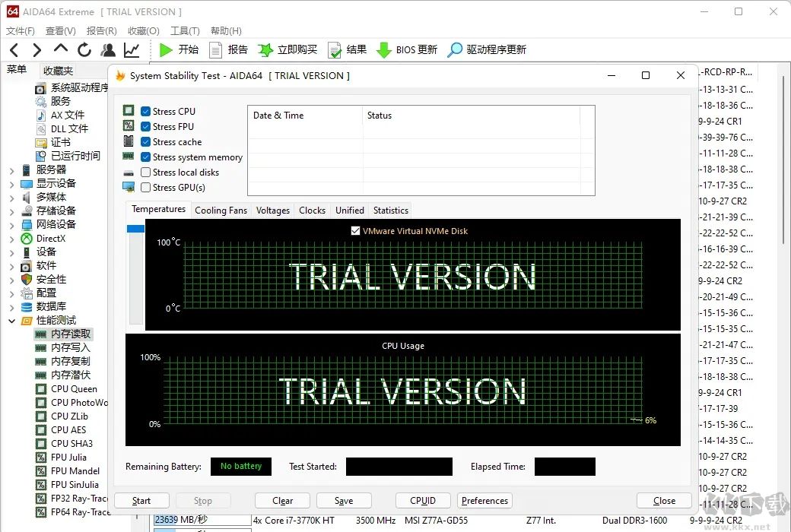Image resolution: width=791 pixels, height=532 pixels.
Task: Uncheck the Stress CPU checkbox
Action: click(146, 112)
